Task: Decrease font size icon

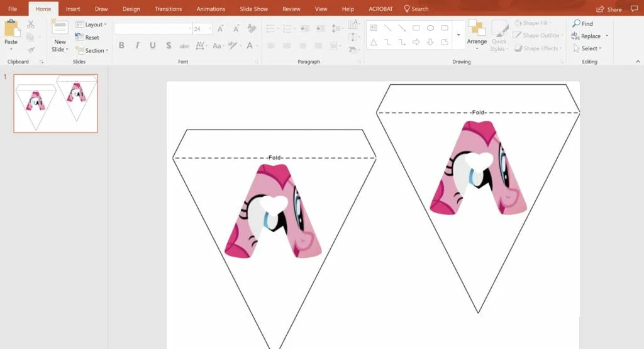Action: pyautogui.click(x=236, y=29)
